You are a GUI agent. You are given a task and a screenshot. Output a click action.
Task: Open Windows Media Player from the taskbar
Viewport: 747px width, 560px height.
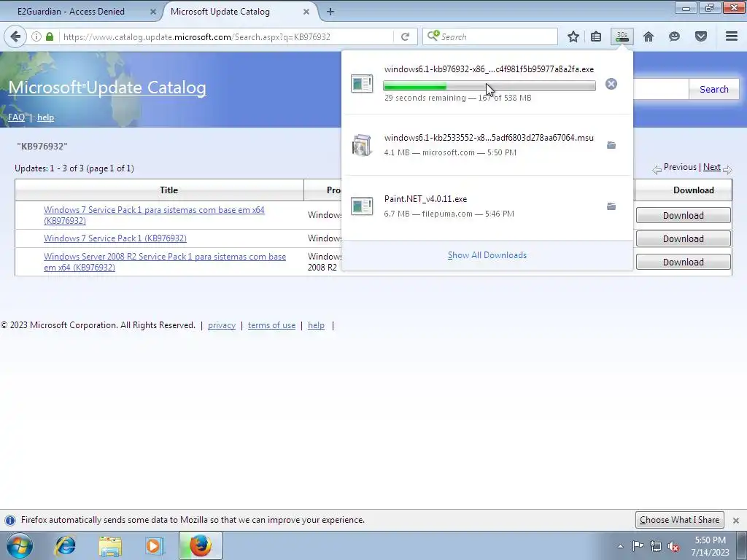[x=155, y=546]
